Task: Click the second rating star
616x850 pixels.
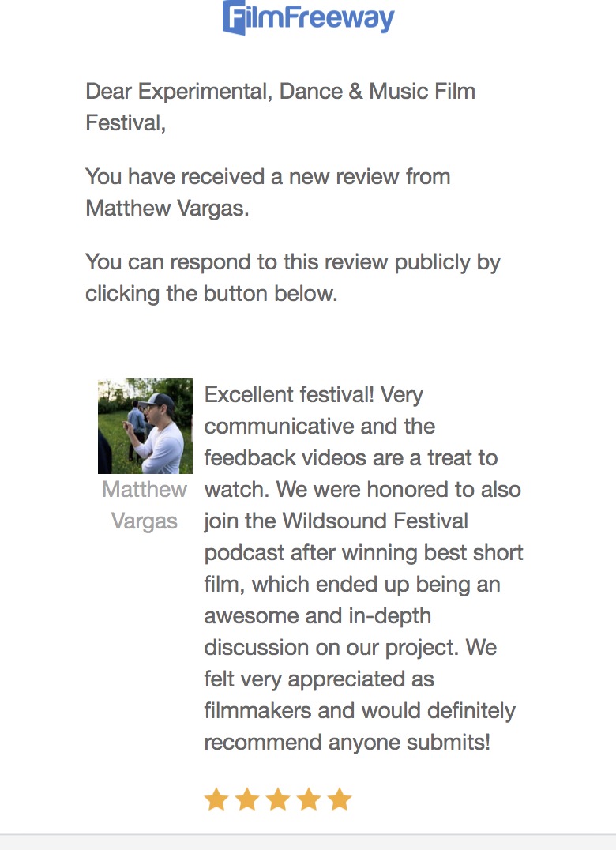Action: [x=246, y=799]
